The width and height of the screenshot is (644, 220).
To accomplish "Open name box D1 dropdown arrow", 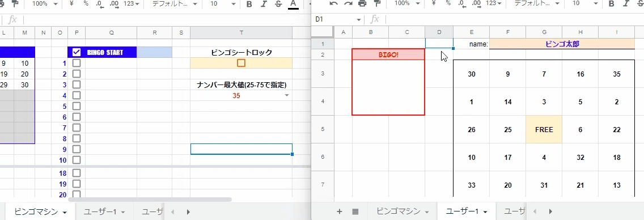I will pyautogui.click(x=358, y=19).
